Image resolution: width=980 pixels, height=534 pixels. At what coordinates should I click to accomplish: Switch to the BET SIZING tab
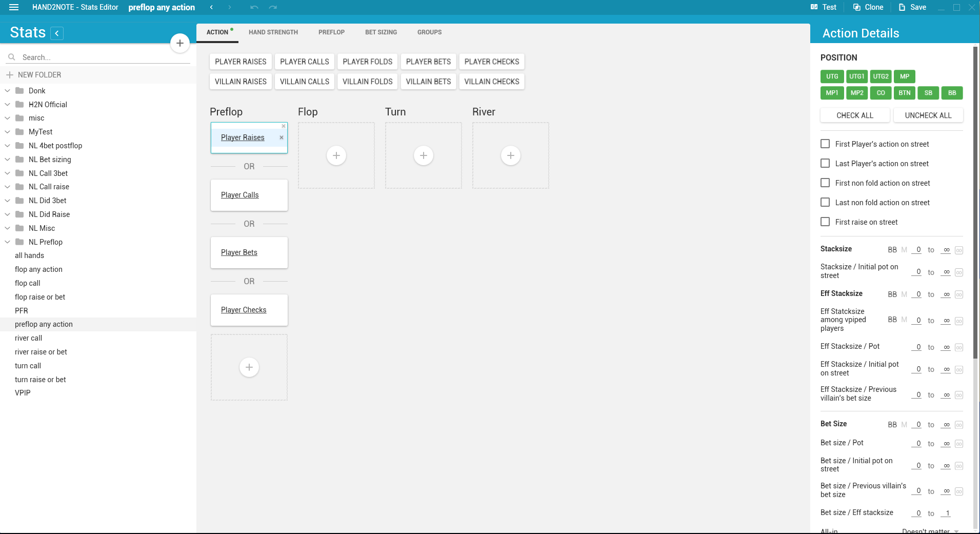(x=381, y=32)
